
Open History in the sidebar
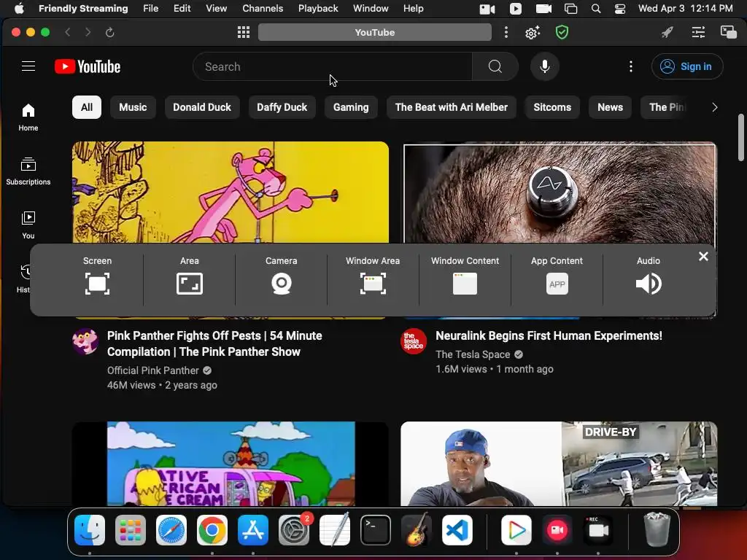click(x=24, y=279)
